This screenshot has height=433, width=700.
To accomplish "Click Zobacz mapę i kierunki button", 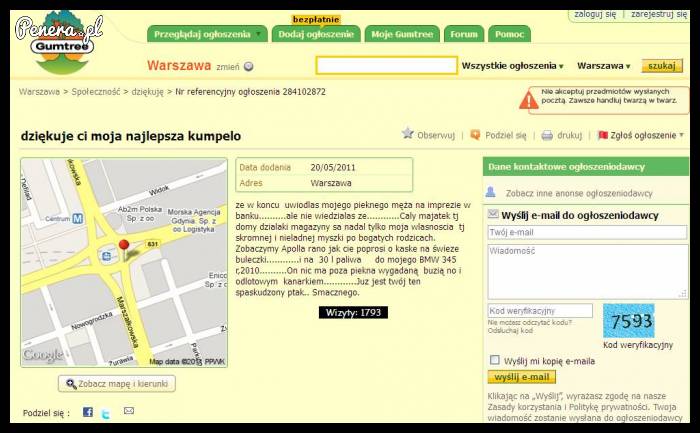I will (x=117, y=383).
